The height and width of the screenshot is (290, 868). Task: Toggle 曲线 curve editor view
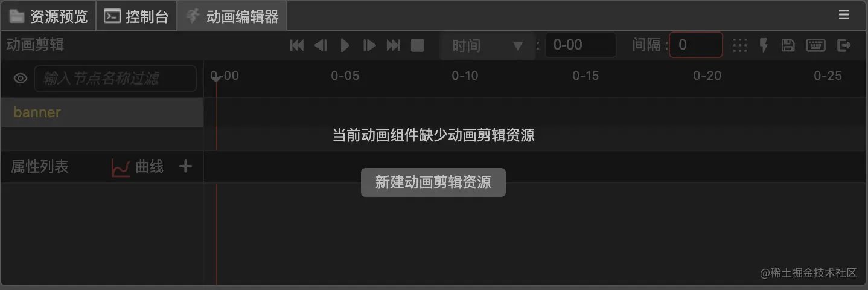click(x=138, y=167)
